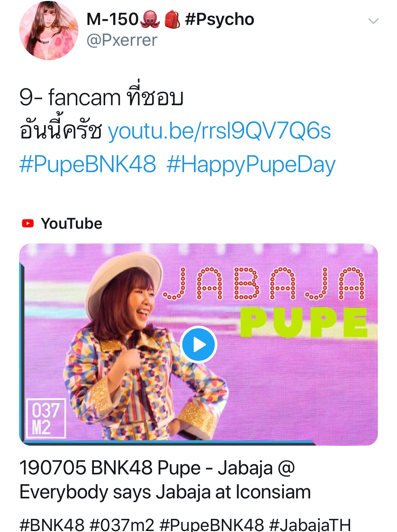Tap the tweet text 9- fancam
The image size is (397, 532).
(x=70, y=97)
